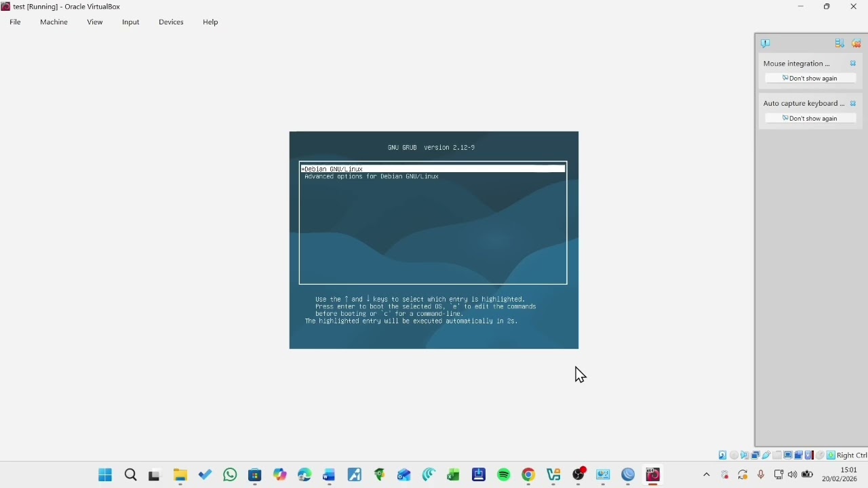Screen dimensions: 868x488
Task: Dismiss the Auto capture keyboard notification
Action: pos(853,104)
